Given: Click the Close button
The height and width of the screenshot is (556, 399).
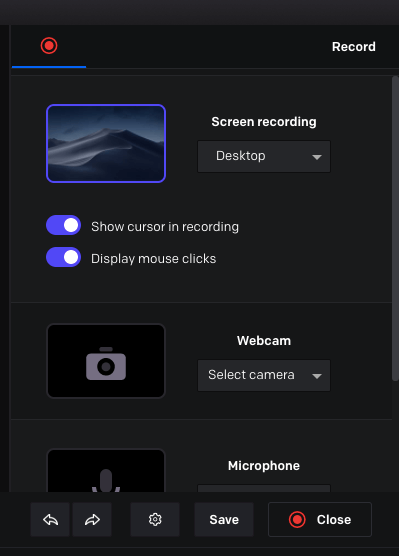Looking at the screenshot, I should [x=320, y=519].
